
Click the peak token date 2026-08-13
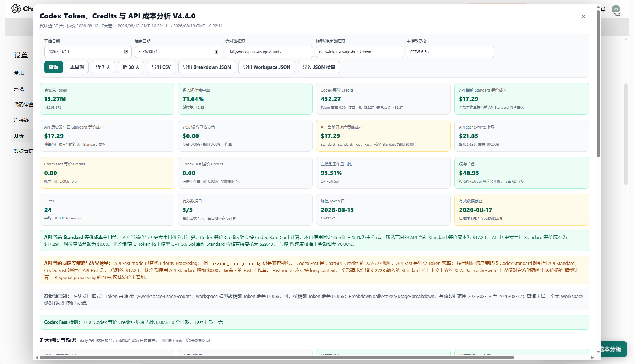coord(337,210)
